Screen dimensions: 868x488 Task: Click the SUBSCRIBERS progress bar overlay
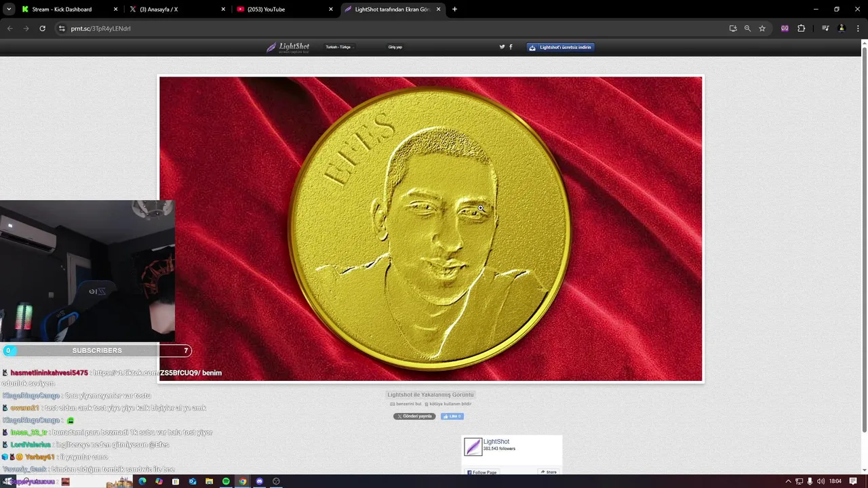click(96, 350)
